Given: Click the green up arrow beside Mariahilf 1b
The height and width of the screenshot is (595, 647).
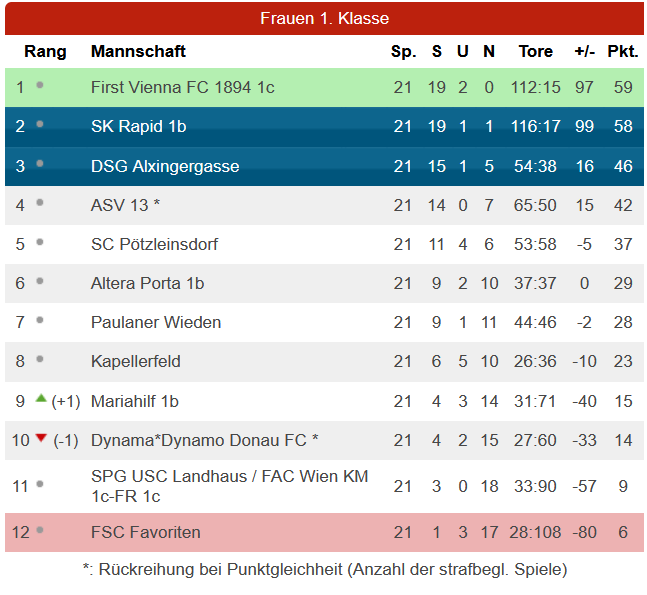Looking at the screenshot, I should pyautogui.click(x=41, y=398).
